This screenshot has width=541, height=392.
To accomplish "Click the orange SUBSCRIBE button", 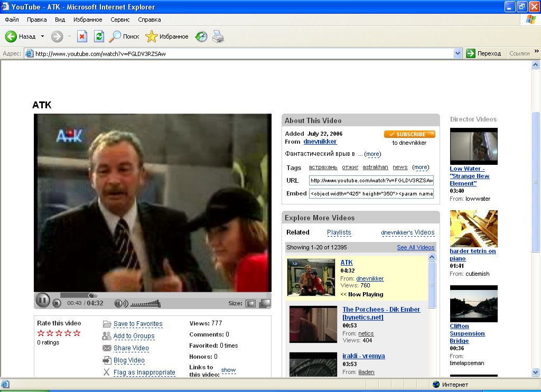I will click(409, 134).
